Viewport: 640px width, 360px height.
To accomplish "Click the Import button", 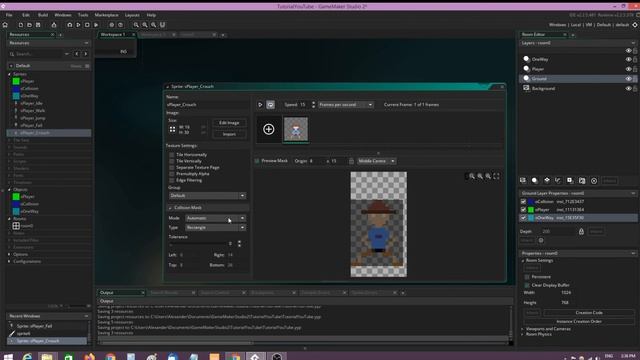I will [229, 134].
